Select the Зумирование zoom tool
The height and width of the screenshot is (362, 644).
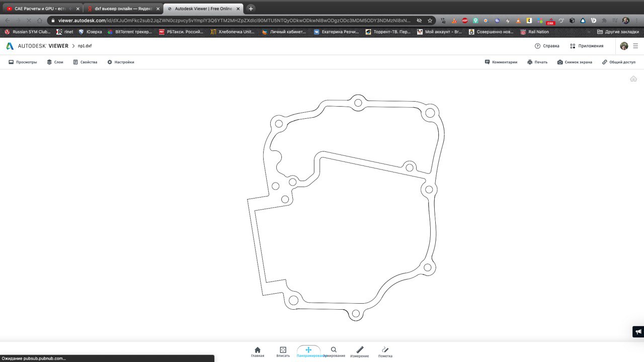tap(334, 352)
